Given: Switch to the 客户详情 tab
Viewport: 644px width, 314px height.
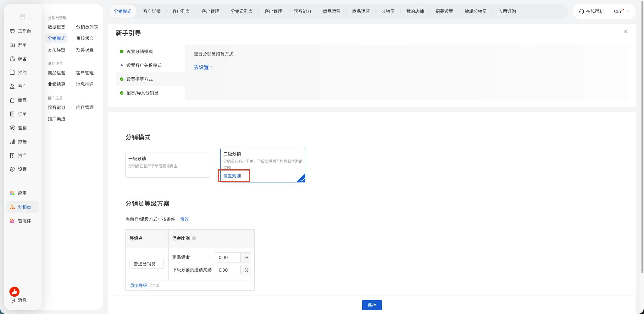Looking at the screenshot, I should coord(152,11).
